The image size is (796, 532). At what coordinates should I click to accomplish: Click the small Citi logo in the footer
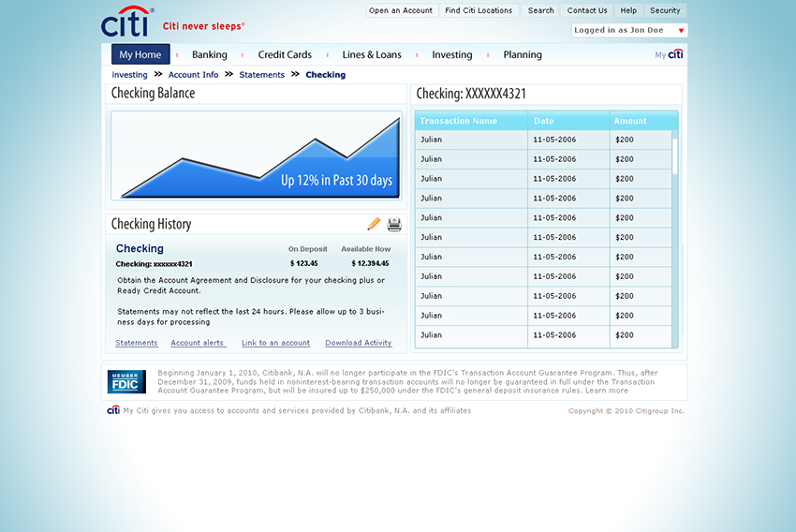[x=113, y=409]
